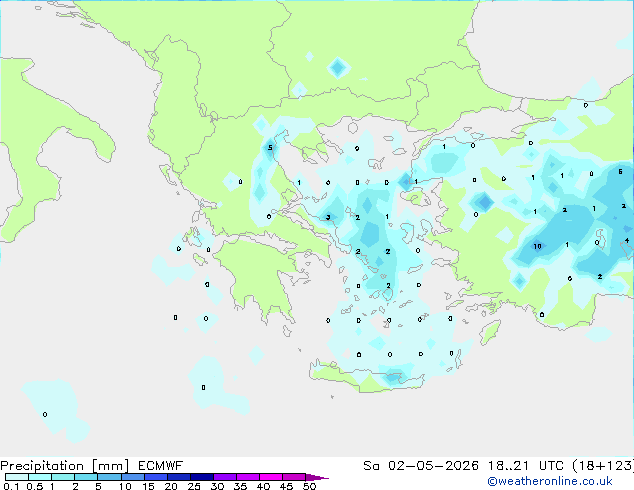This screenshot has height=490, width=634.
Task: Click the '10' precipitation value on the map
Action: click(x=537, y=246)
